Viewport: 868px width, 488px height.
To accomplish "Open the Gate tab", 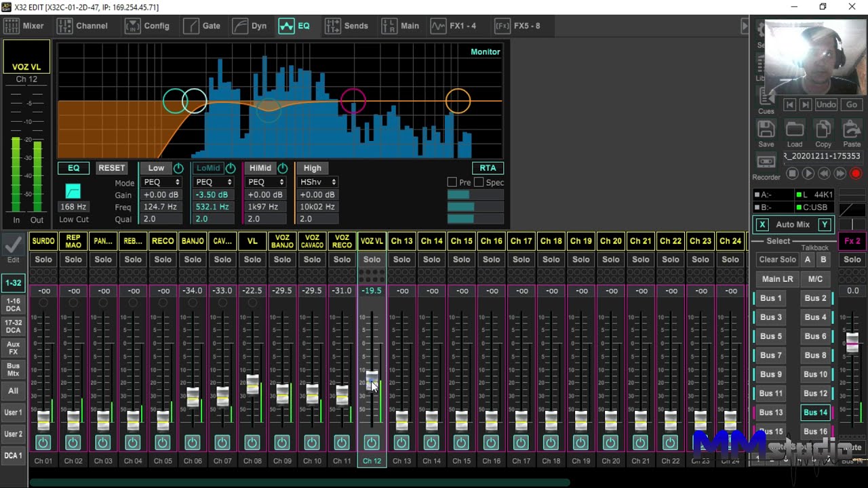I will pos(202,26).
